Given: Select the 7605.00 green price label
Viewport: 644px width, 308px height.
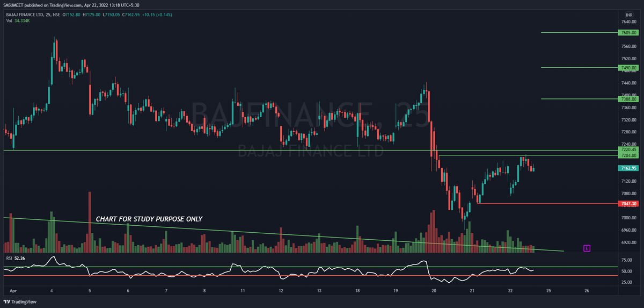Looking at the screenshot, I should pyautogui.click(x=628, y=33).
